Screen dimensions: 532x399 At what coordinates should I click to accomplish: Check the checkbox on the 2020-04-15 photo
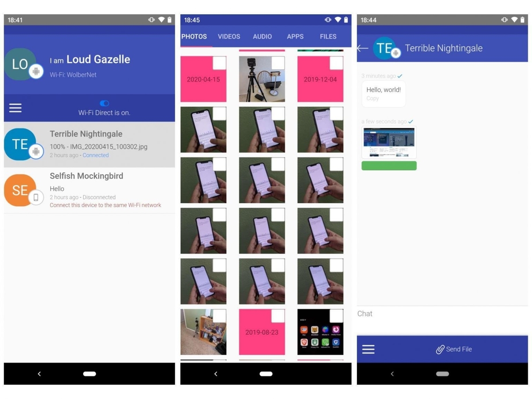point(219,63)
